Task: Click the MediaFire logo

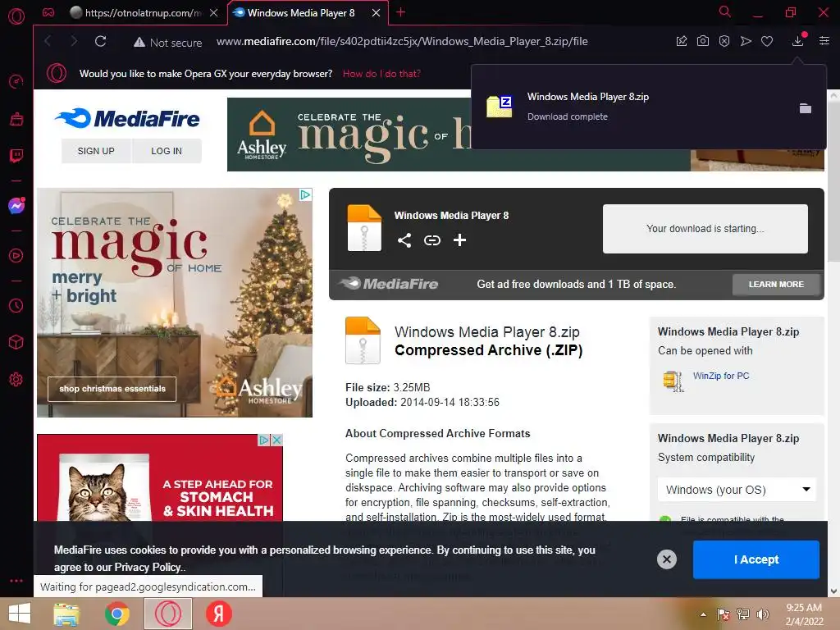Action: (127, 118)
